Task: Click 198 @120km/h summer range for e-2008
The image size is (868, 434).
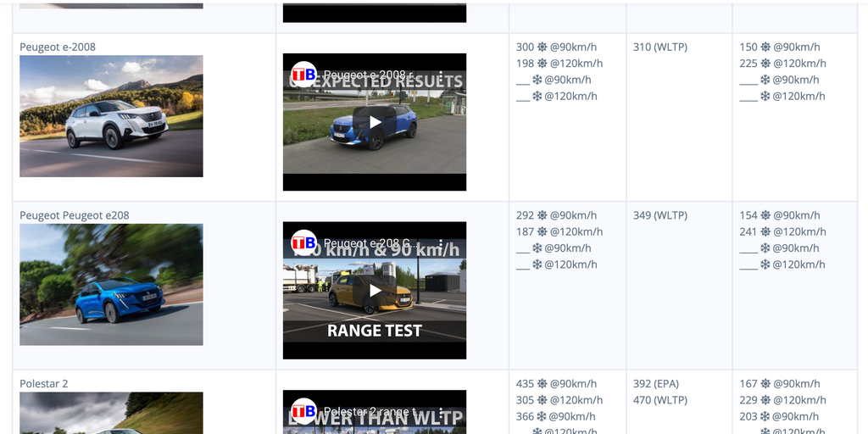Action: 559,63
